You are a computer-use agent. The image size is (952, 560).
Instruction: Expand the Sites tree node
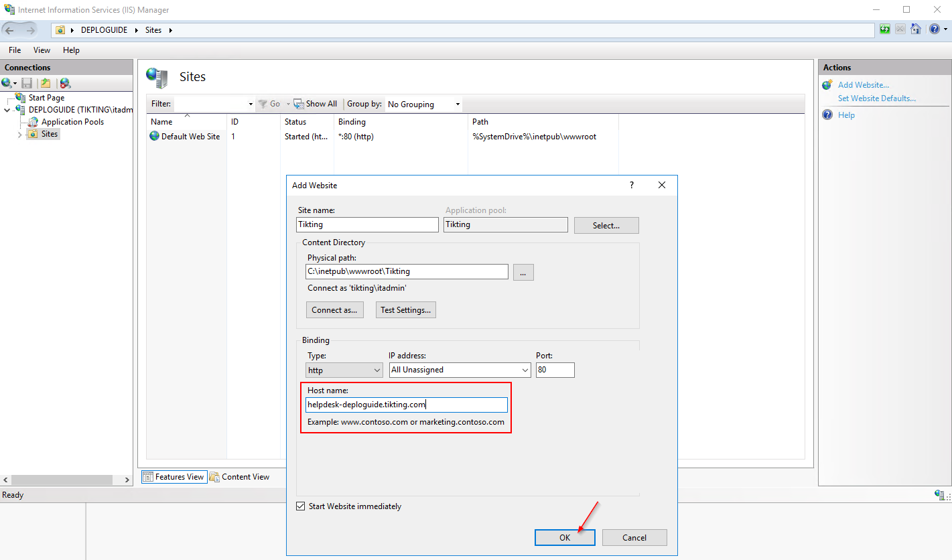tap(19, 135)
